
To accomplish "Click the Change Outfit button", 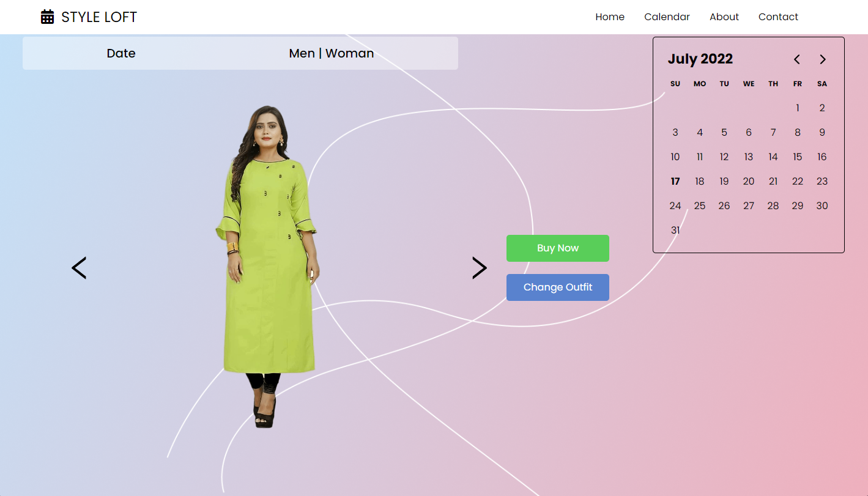I will 558,287.
